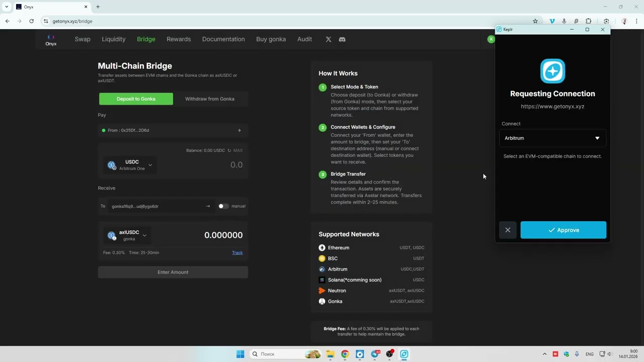Open the Arbitrum chain dropdown in Keplr
The width and height of the screenshot is (644, 362).
(x=552, y=138)
